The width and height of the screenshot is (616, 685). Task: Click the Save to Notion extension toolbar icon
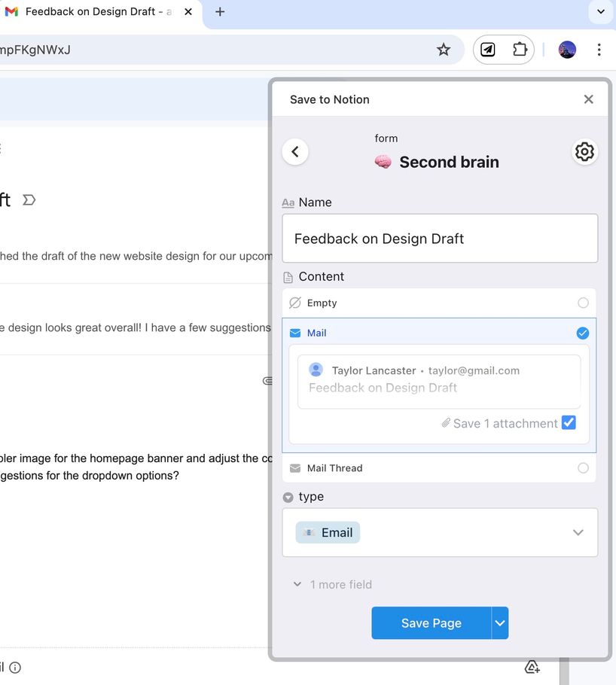pos(487,49)
